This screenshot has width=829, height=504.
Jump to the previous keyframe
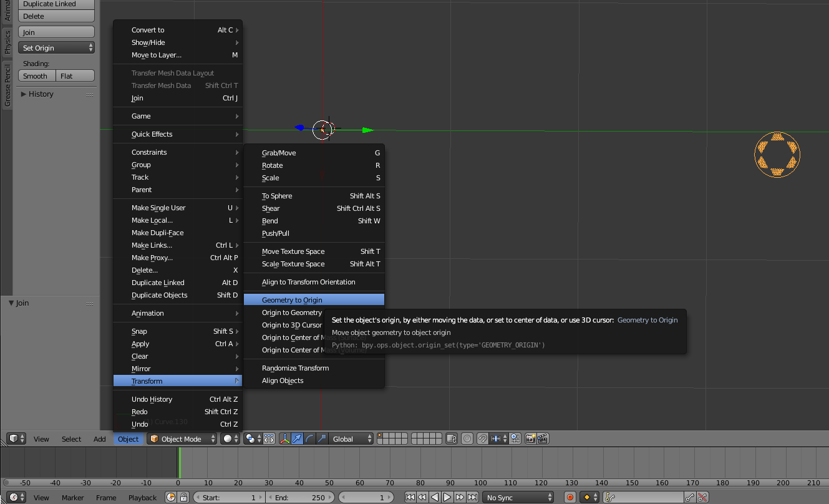click(x=422, y=497)
